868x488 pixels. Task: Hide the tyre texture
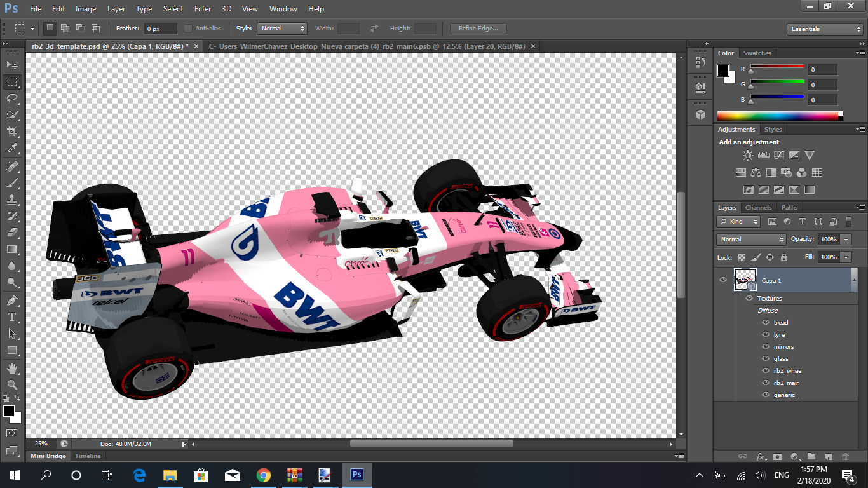pos(766,334)
